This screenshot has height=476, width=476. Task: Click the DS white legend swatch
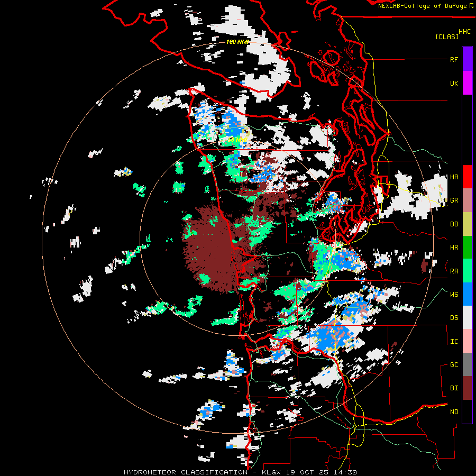point(467,318)
